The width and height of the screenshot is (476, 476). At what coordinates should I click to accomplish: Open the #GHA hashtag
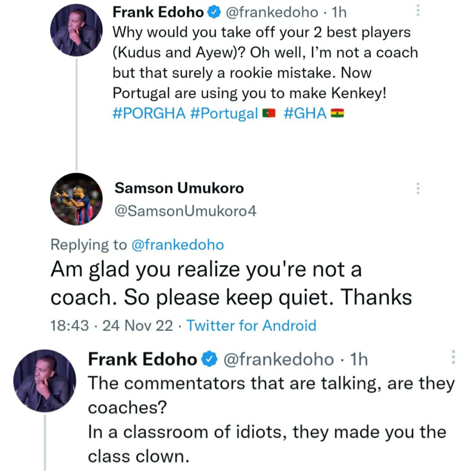click(305, 113)
